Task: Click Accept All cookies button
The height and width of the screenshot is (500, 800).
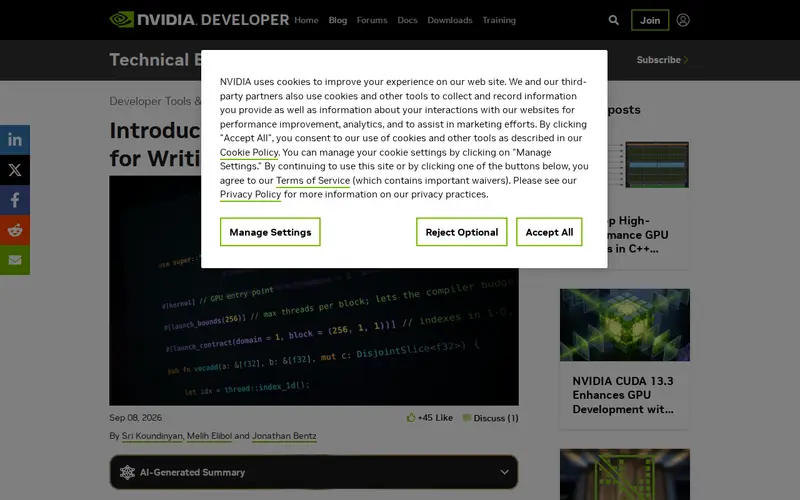Action: coord(549,232)
